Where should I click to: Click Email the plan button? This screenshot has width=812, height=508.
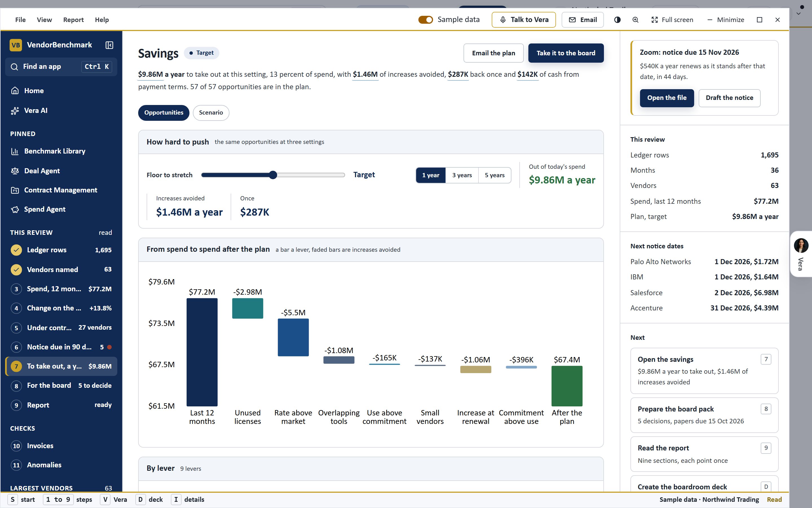click(493, 53)
